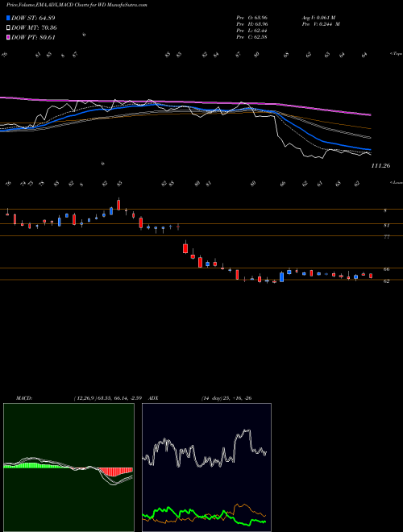Select the 'Pre C: 62.58' close value
This screenshot has width=403, height=532.
click(252, 37)
